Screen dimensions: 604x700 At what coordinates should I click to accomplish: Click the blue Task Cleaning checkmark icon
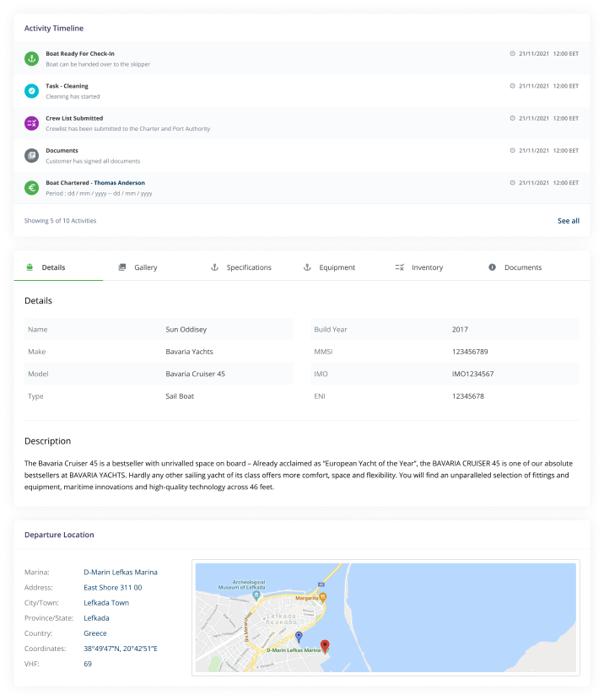tap(31, 91)
